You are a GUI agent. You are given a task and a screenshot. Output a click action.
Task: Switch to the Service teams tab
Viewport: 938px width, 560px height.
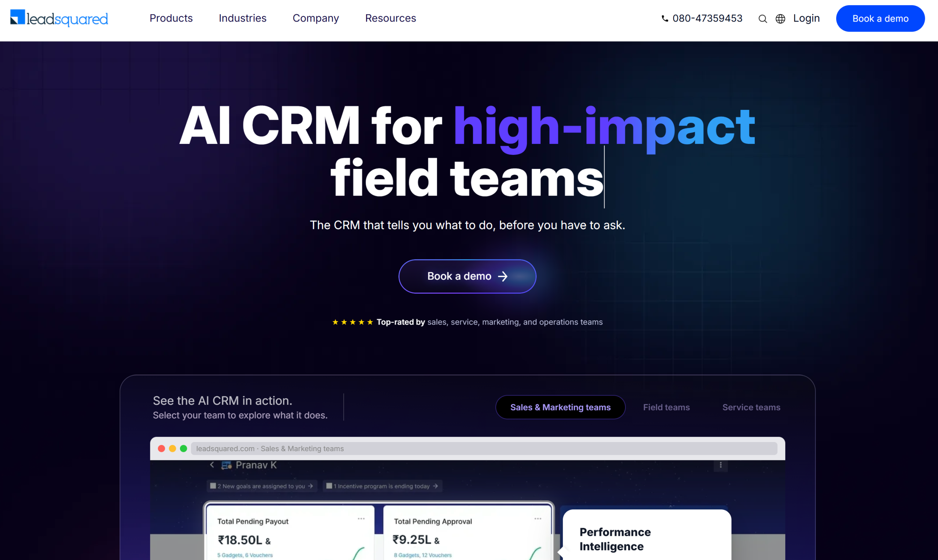click(x=751, y=407)
